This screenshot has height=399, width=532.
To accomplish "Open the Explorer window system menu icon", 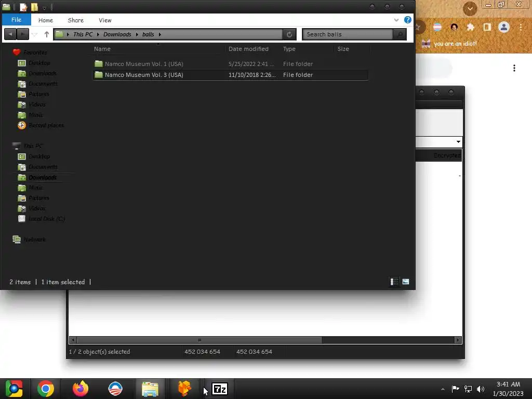I will (6, 7).
